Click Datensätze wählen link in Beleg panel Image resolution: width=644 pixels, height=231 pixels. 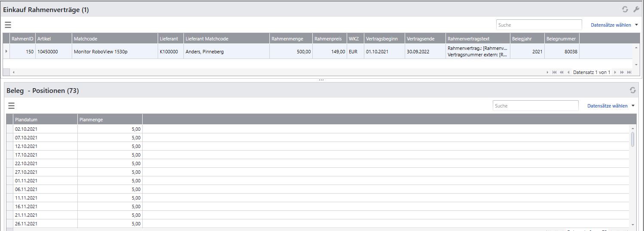(x=607, y=106)
